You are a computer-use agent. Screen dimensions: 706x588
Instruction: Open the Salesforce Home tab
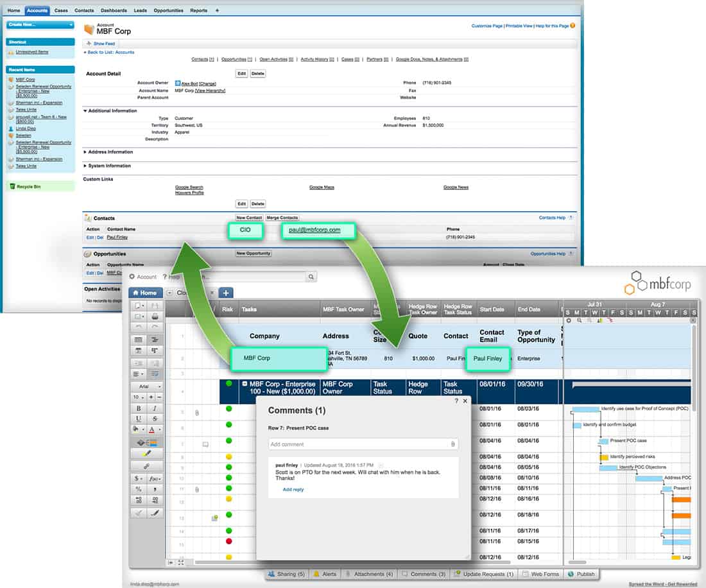pos(13,10)
